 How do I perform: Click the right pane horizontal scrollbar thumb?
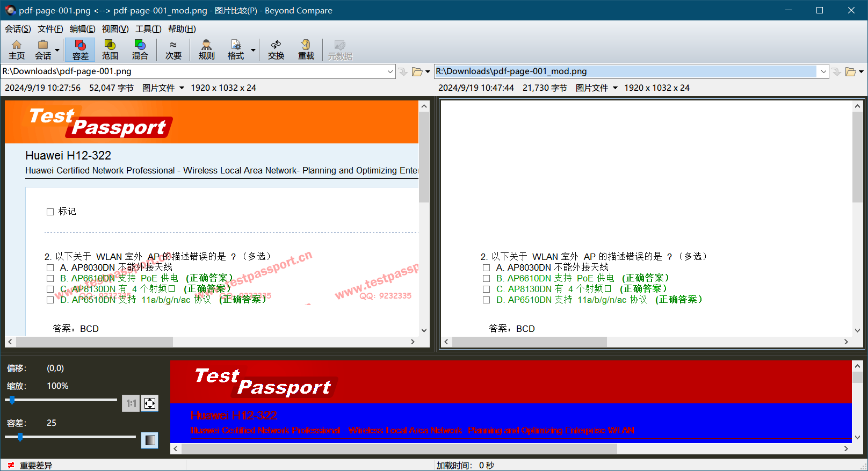point(530,342)
